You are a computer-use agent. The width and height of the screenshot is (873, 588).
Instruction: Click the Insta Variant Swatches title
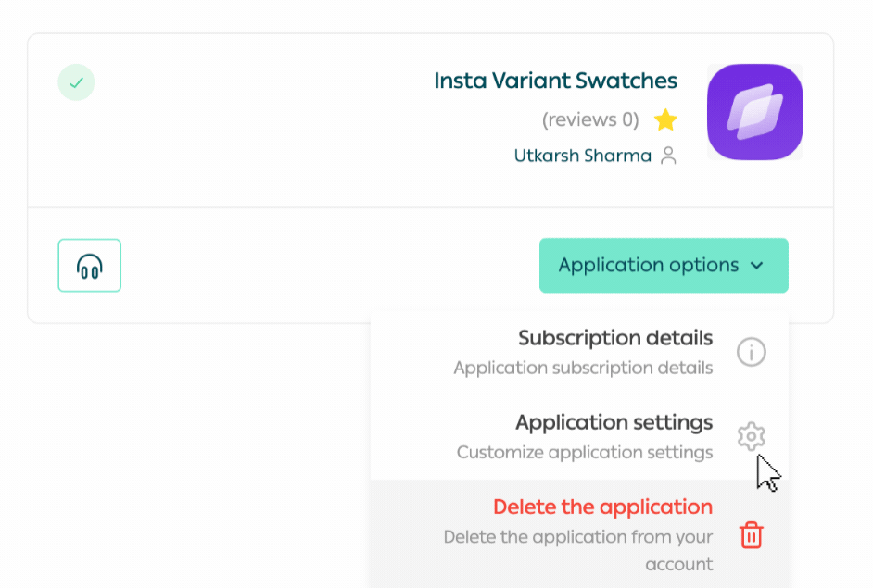(555, 81)
